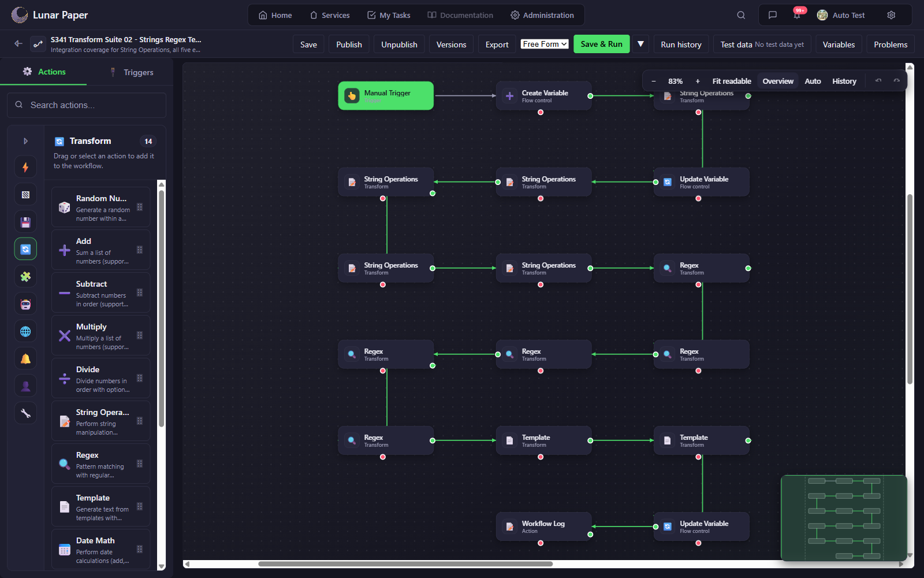Open Run history
The height and width of the screenshot is (578, 924).
pyautogui.click(x=681, y=45)
